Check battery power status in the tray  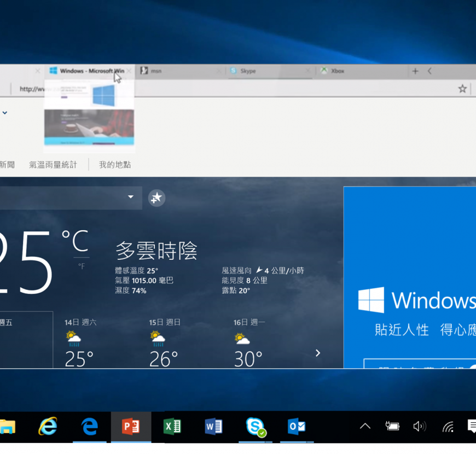coord(392,426)
